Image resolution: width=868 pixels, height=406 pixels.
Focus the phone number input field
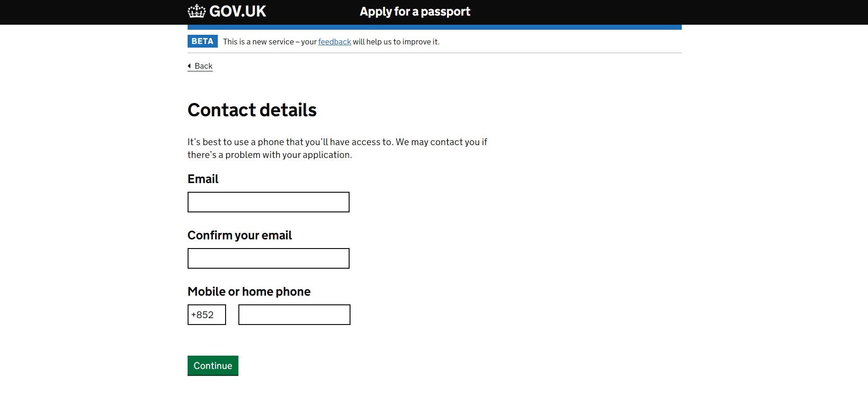coord(294,314)
